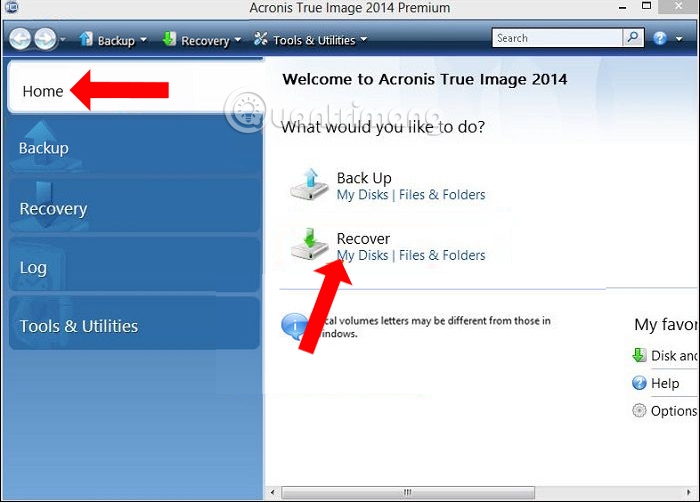Click the Help favorites icon
The height and width of the screenshot is (503, 700).
point(639,383)
